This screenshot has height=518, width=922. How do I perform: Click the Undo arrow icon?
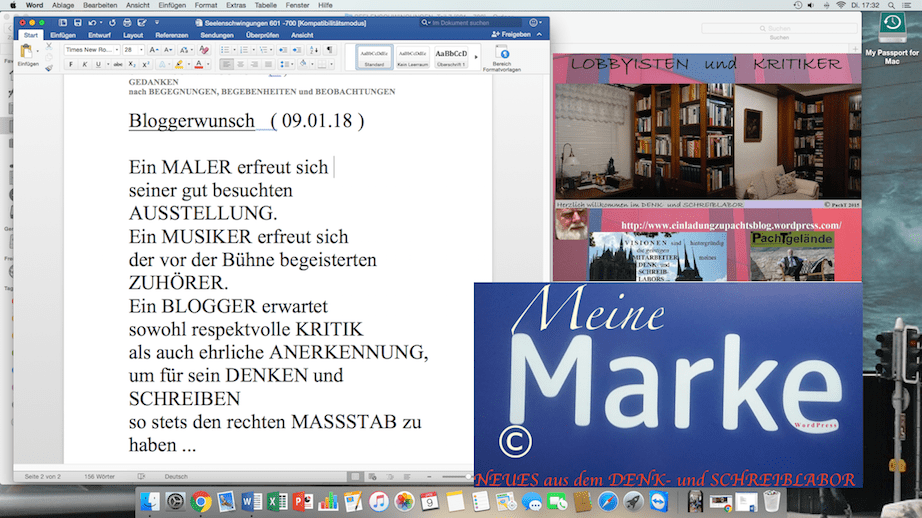click(93, 21)
